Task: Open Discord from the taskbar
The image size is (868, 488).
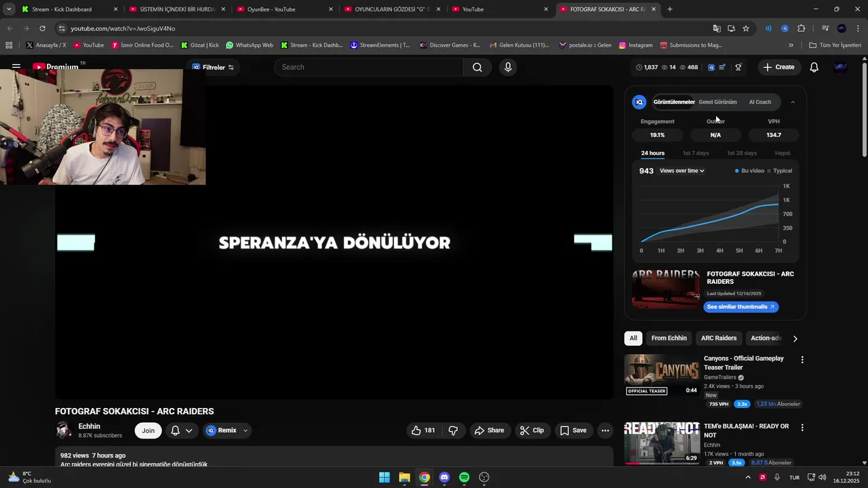Action: 444,477
